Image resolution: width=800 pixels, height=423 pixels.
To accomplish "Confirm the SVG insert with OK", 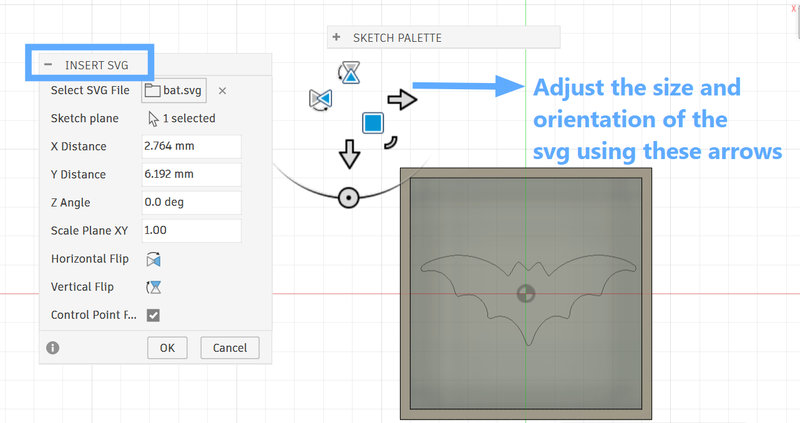I will 167,347.
